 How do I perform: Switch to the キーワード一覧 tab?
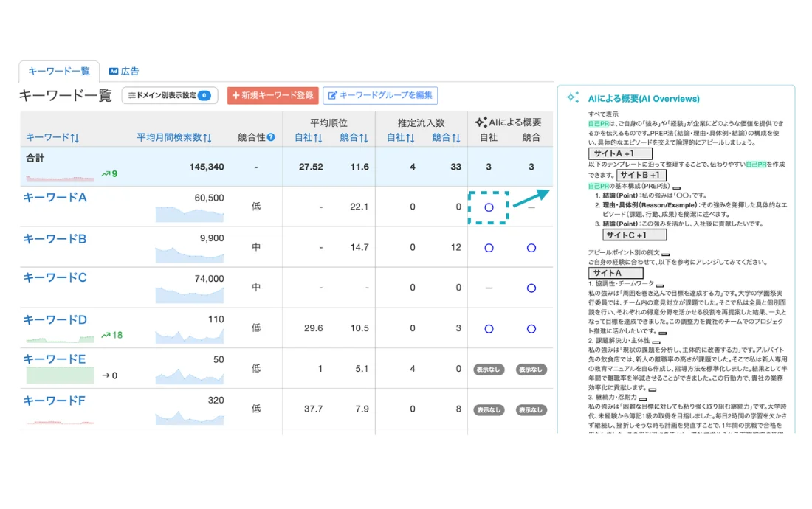point(59,72)
